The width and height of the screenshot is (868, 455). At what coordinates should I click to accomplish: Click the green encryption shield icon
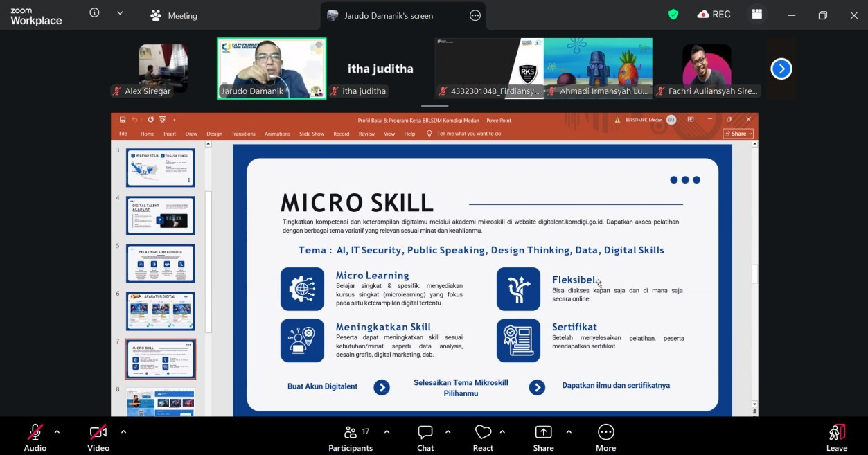673,15
